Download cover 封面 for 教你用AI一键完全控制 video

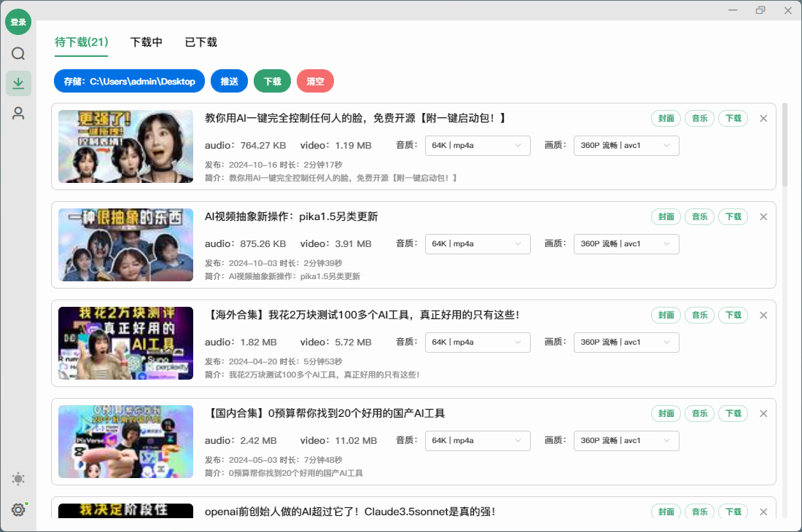(666, 119)
